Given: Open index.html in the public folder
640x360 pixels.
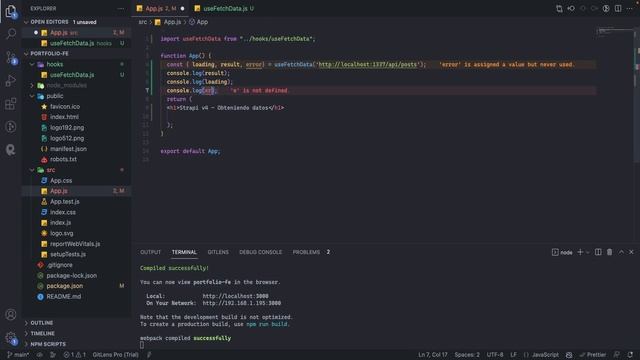Looking at the screenshot, I should pyautogui.click(x=76, y=117).
